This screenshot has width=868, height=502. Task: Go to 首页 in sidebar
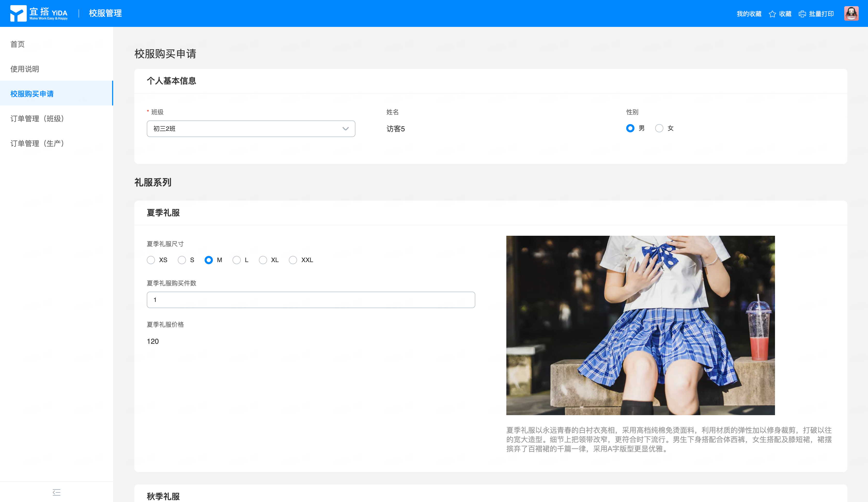(x=18, y=44)
